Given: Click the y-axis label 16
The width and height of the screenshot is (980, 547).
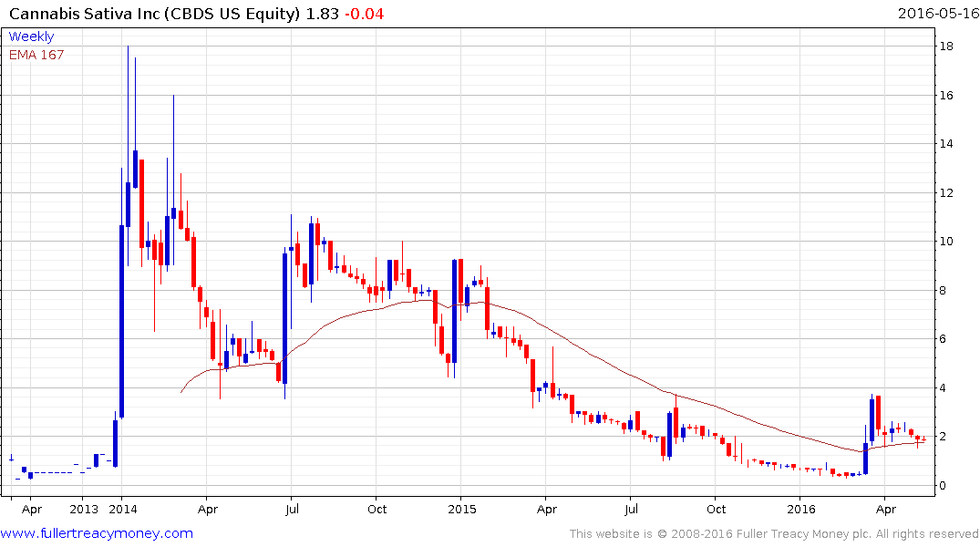Looking at the screenshot, I should click(946, 95).
